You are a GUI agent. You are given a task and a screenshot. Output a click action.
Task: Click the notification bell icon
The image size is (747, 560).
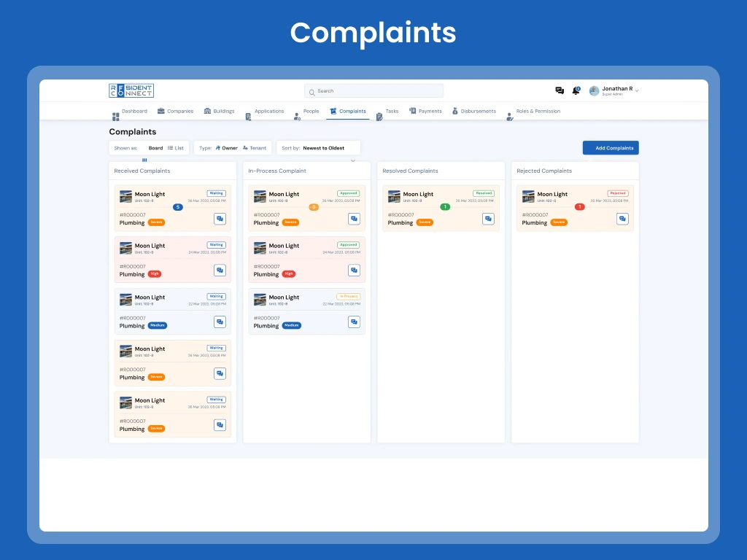(x=576, y=90)
